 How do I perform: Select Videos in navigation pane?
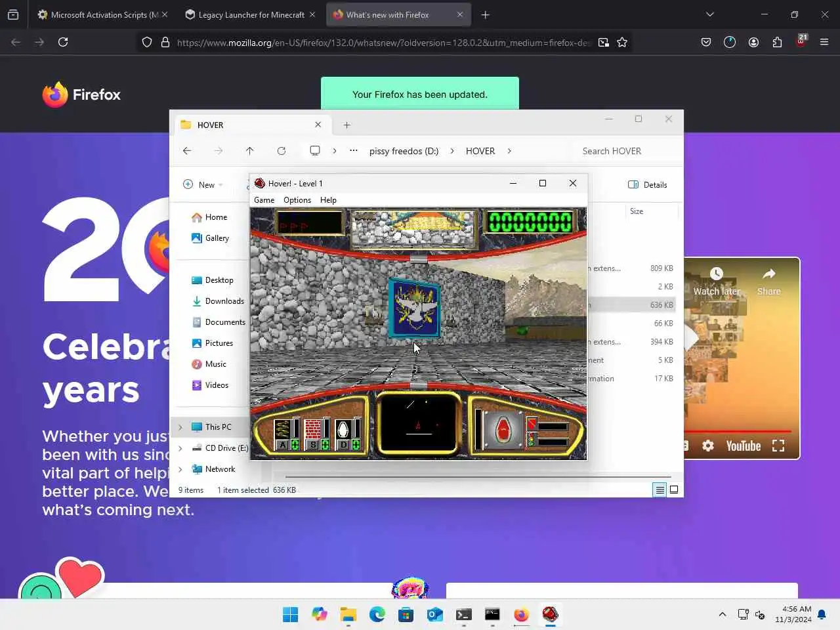(x=210, y=385)
